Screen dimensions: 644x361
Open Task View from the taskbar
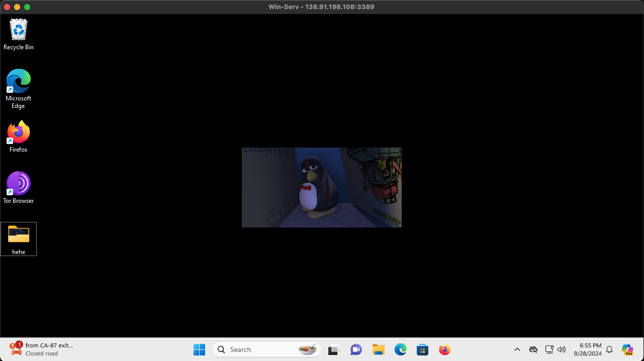tap(334, 349)
